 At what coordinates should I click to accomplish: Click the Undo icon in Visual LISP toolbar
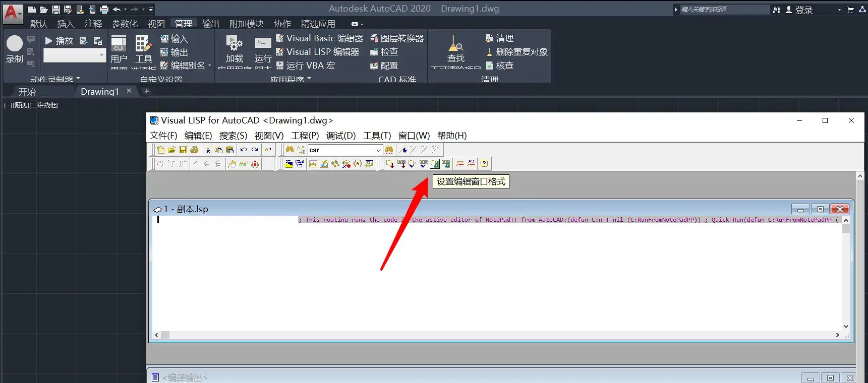tap(244, 150)
